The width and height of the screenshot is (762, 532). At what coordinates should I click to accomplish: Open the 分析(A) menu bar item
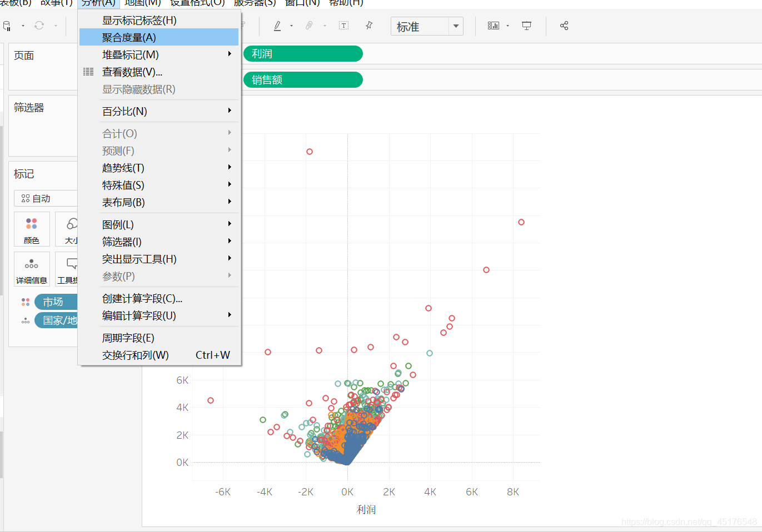(98, 3)
